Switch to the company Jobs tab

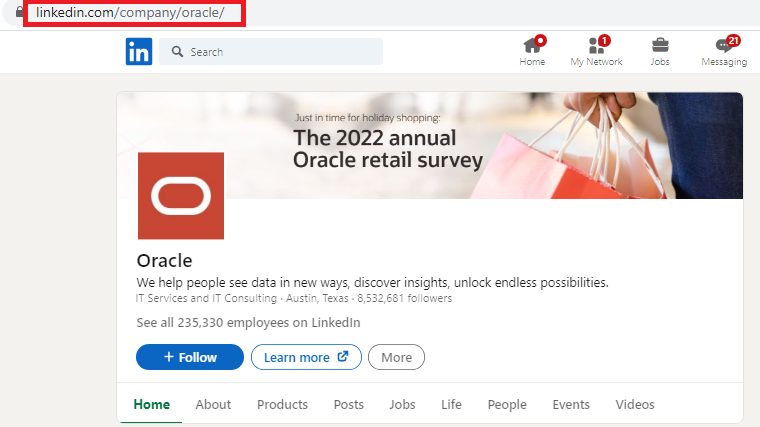402,404
